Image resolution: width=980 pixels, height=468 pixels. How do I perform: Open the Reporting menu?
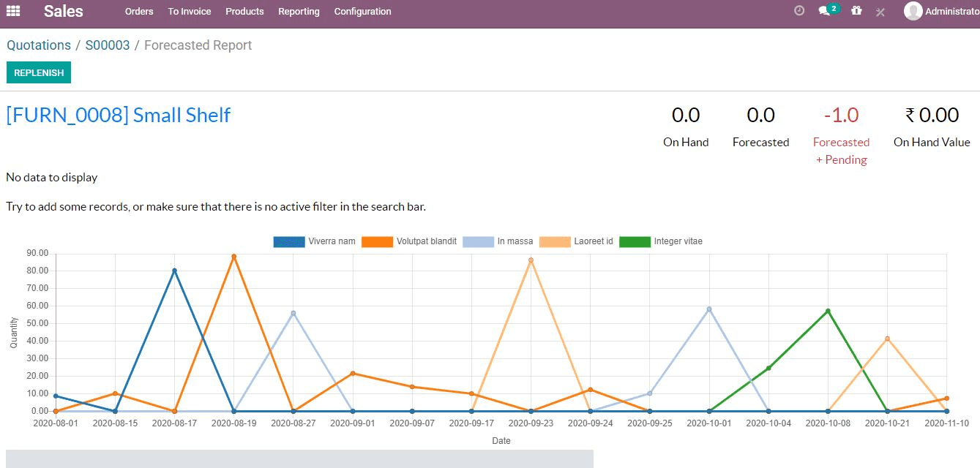[299, 12]
